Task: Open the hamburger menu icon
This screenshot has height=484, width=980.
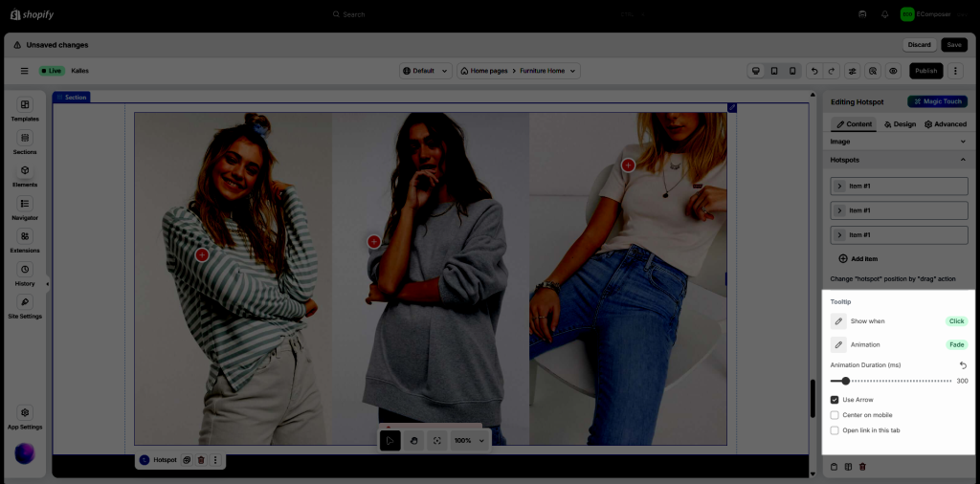Action: [25, 71]
